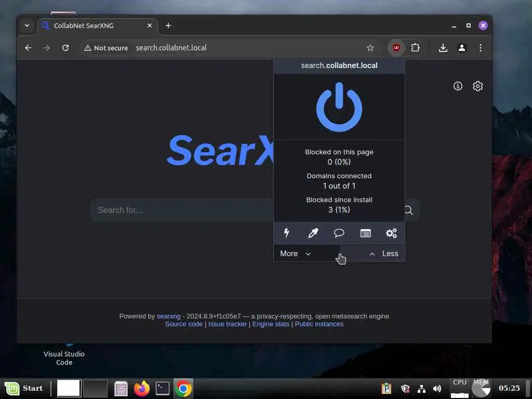This screenshot has height=399, width=532.
Task: Switch to first workspace
Action: (x=69, y=388)
